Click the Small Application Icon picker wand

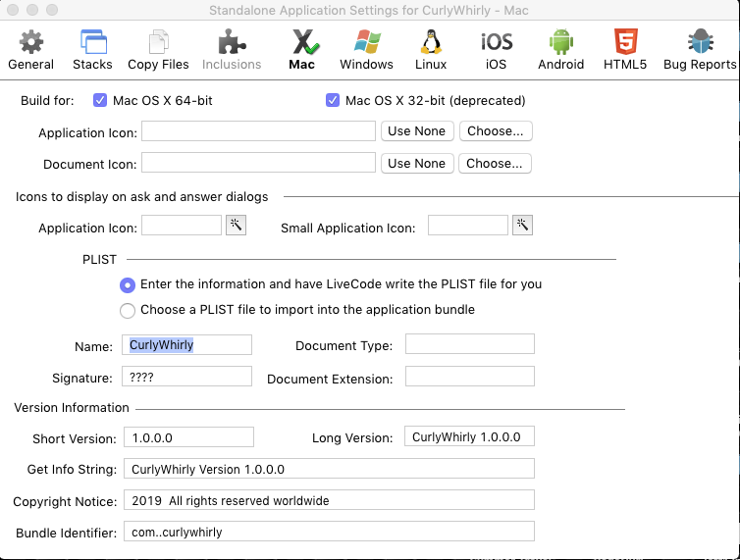(x=523, y=226)
